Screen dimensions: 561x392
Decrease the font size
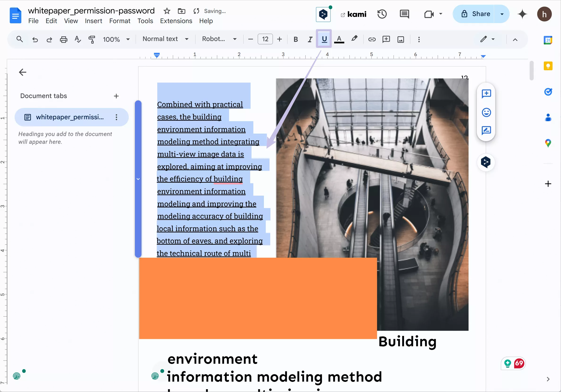point(250,39)
